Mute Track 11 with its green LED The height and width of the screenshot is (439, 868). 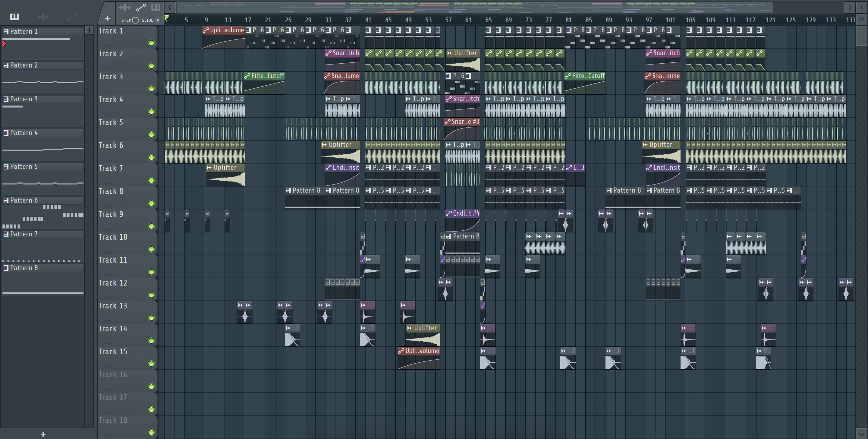click(x=152, y=273)
